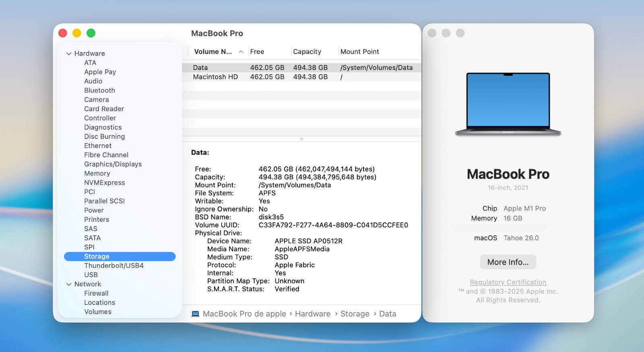This screenshot has width=644, height=352.
Task: Select Controller in the sidebar
Action: point(100,118)
